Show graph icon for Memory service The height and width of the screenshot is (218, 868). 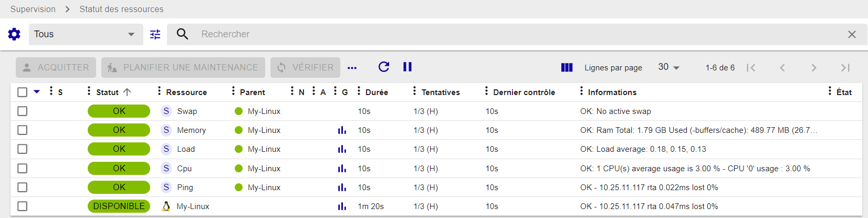342,130
